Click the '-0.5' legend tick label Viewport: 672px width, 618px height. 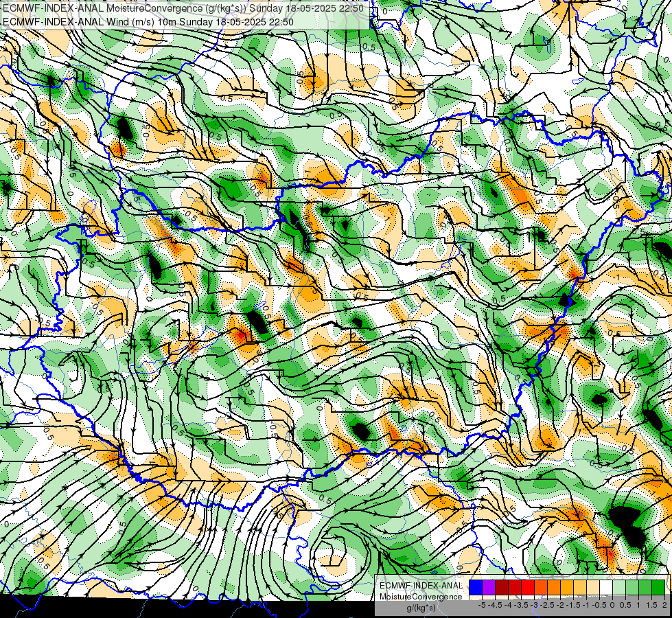tap(599, 605)
